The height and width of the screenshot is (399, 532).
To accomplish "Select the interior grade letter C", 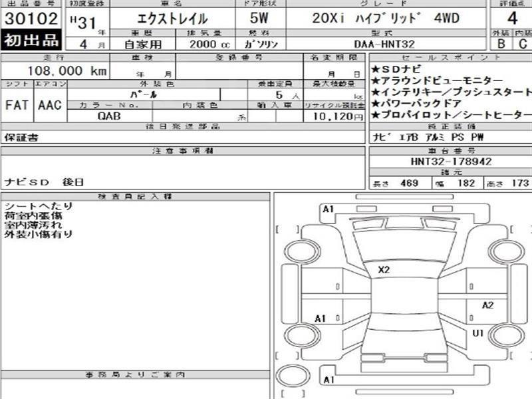I will tap(523, 43).
